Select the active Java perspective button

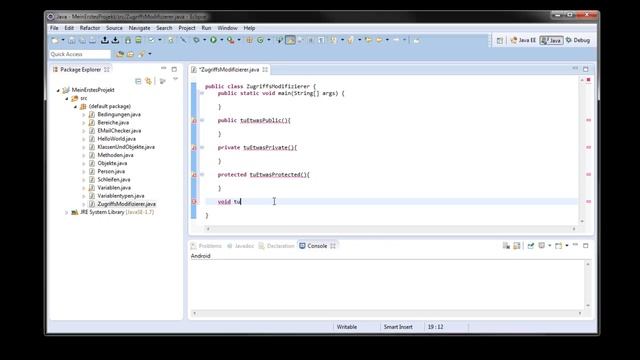[551, 40]
